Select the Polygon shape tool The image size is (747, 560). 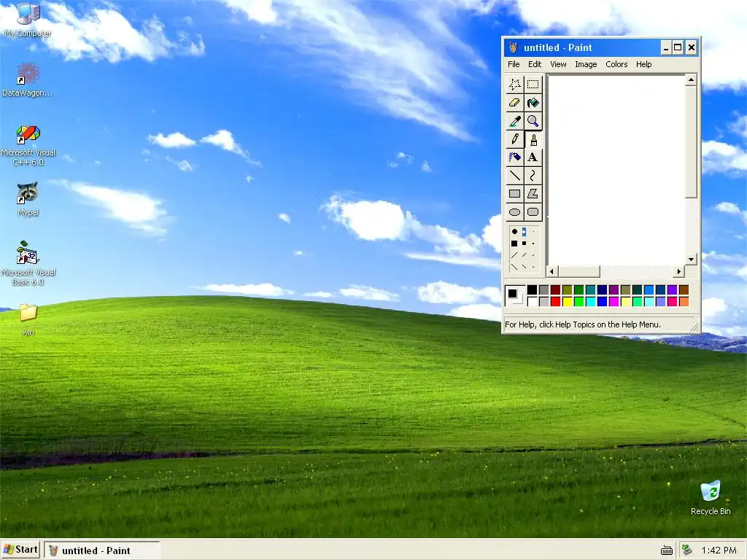(533, 194)
